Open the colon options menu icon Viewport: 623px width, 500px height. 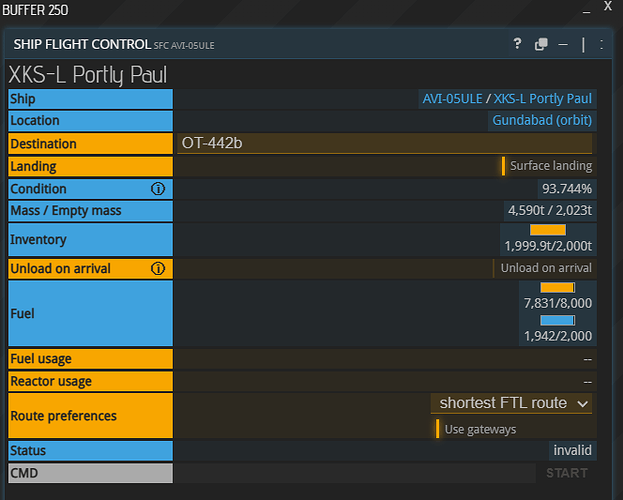pos(600,45)
